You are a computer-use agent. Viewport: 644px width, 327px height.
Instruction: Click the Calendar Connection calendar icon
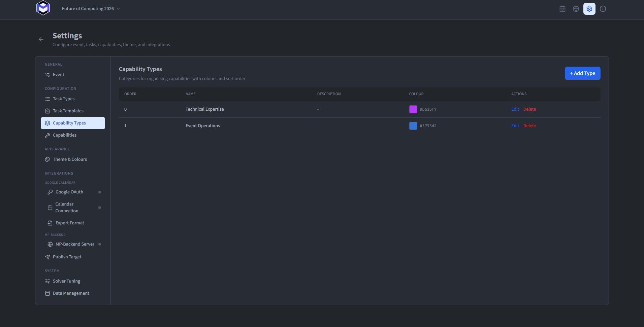click(x=50, y=208)
